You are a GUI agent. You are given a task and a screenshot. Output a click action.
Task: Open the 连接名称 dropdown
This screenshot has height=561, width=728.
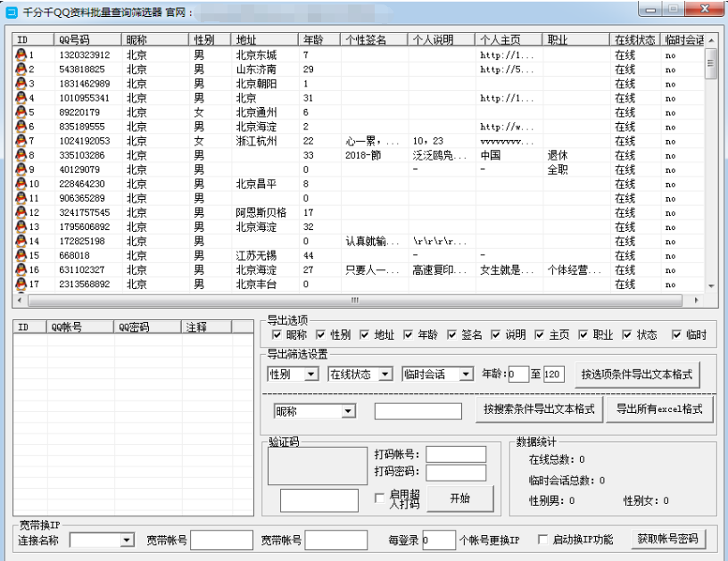coord(127,540)
